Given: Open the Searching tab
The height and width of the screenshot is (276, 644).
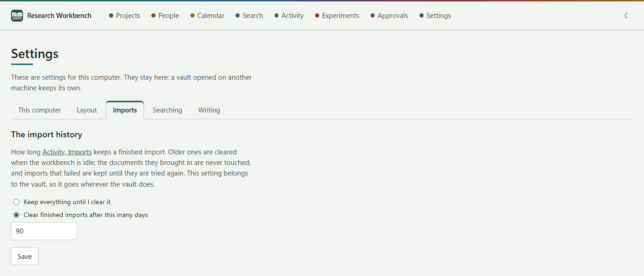Looking at the screenshot, I should pos(167,110).
